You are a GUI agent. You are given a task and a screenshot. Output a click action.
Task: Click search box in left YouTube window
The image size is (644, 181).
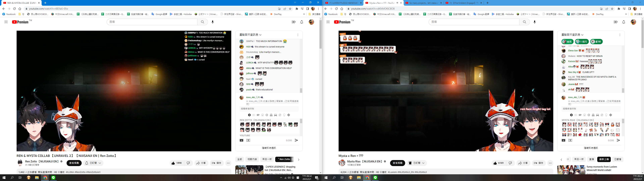point(152,22)
